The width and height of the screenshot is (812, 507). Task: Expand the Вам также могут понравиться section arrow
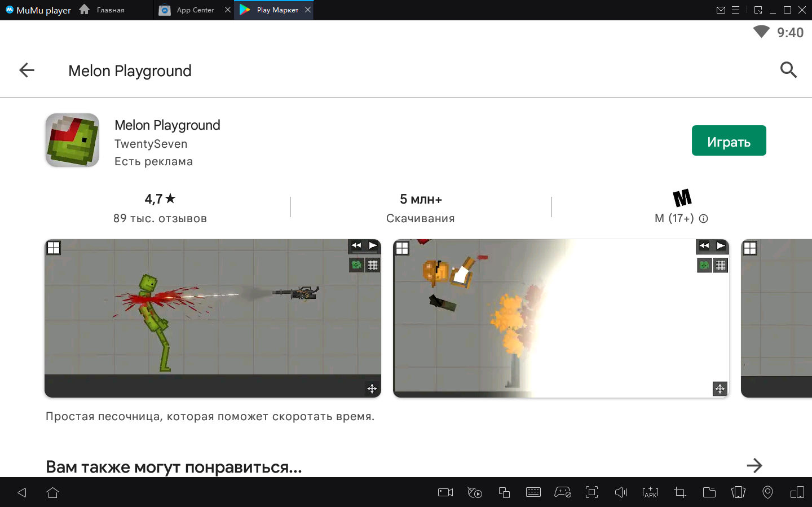click(x=754, y=466)
